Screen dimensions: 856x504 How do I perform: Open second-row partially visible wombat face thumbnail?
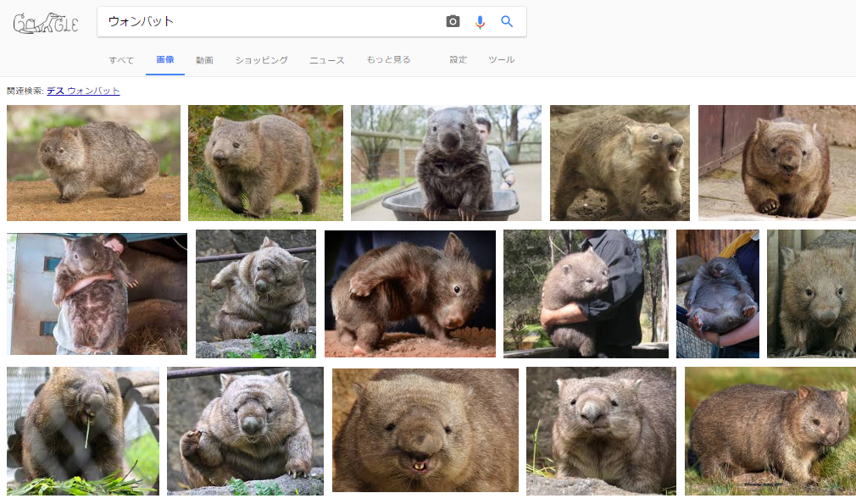pyautogui.click(x=811, y=294)
